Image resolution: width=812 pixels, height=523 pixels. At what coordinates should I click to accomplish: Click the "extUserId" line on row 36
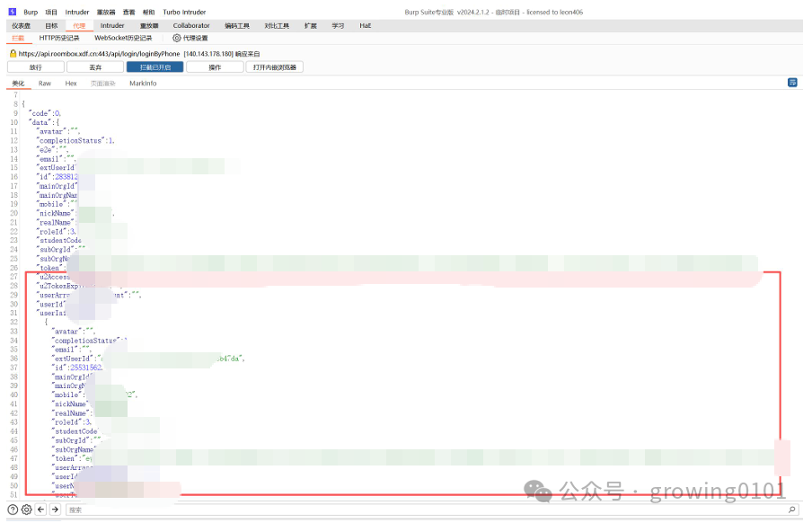[x=148, y=359]
